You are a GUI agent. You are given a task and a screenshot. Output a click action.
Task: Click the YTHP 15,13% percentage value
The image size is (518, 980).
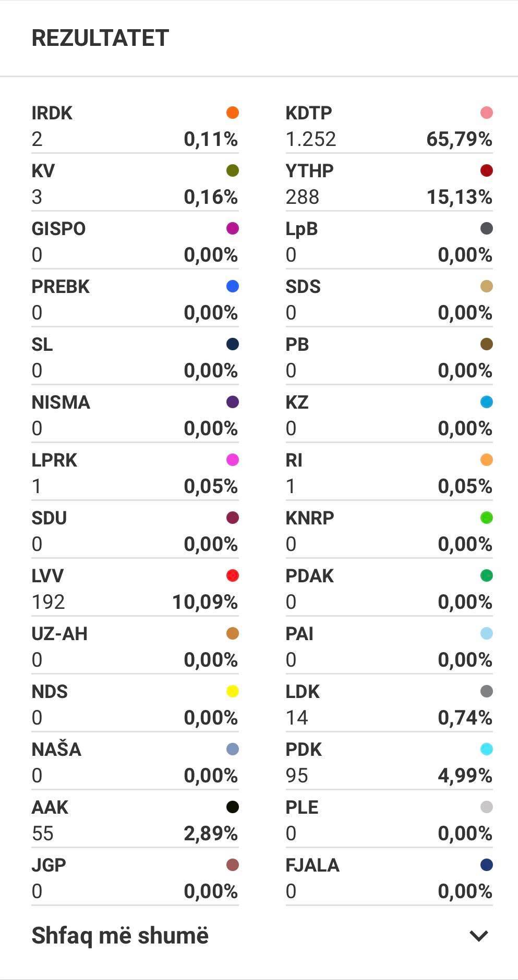[x=460, y=197]
